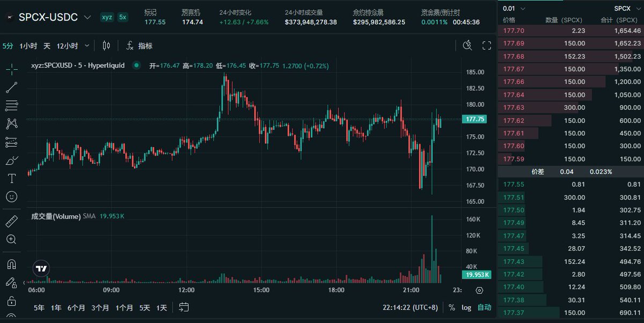Image resolution: width=644 pixels, height=323 pixels.
Task: Click the quick snapshot lightning icon
Action: [467, 45]
